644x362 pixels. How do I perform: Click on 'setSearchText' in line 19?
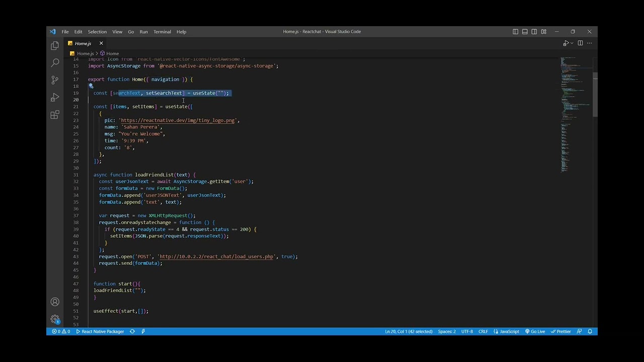point(164,93)
